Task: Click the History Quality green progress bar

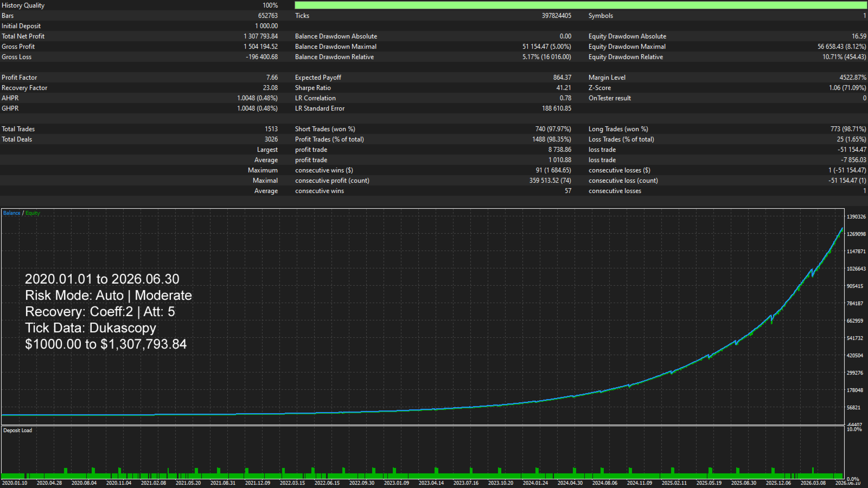Action: tap(580, 5)
